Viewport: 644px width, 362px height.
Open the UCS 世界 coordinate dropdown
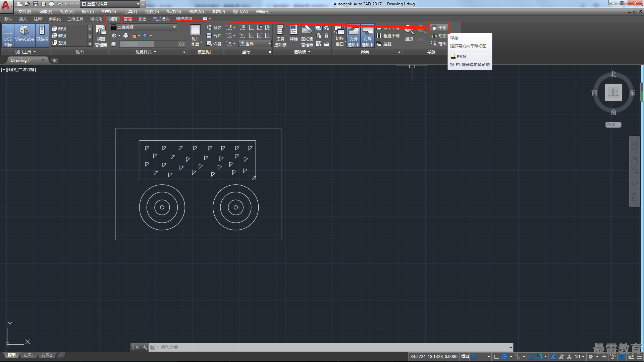(255, 44)
